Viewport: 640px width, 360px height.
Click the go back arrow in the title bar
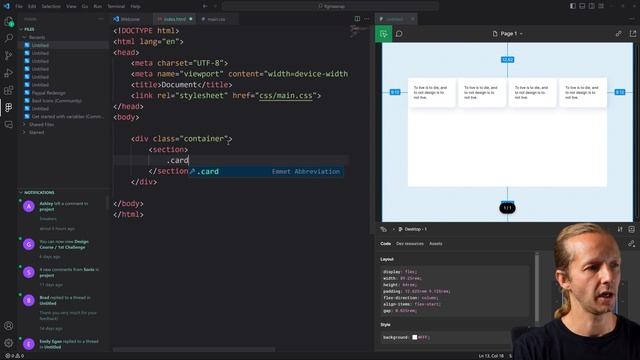205,6
